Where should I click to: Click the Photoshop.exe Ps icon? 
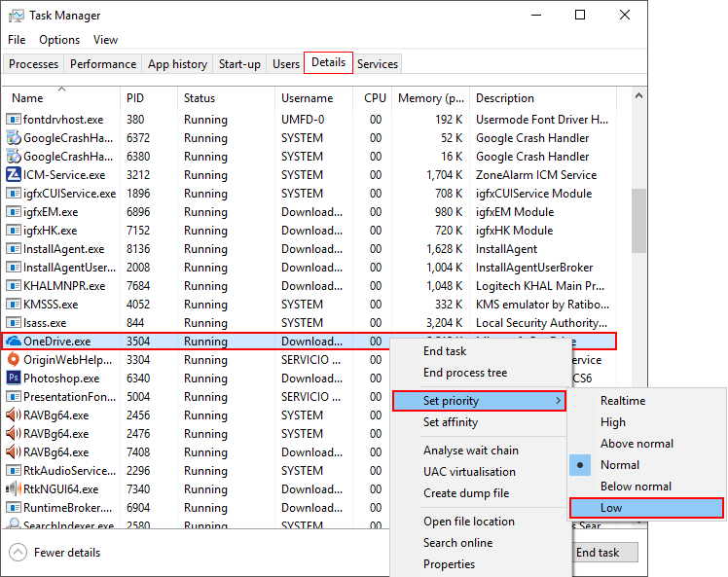tap(14, 378)
